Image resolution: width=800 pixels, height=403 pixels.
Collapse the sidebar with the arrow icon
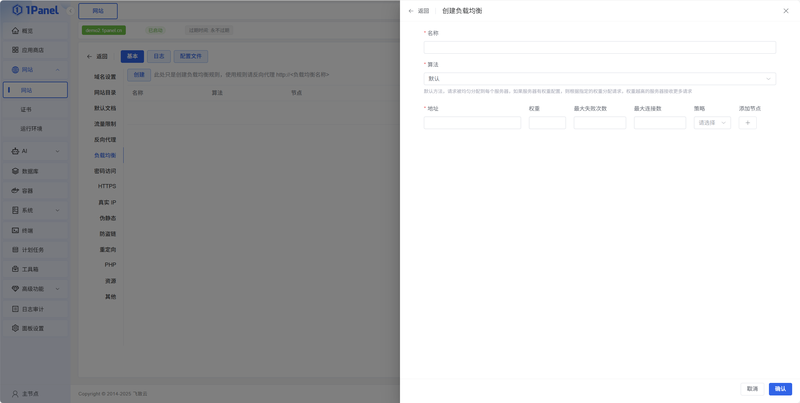click(x=71, y=11)
